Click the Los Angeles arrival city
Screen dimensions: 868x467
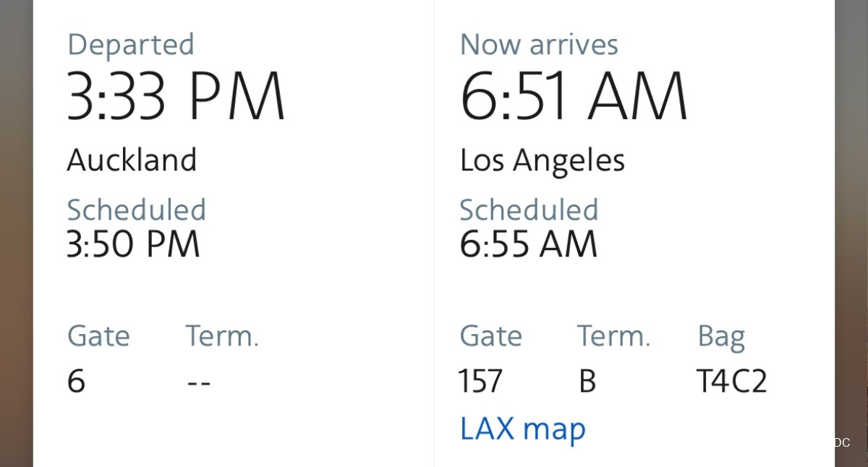(542, 161)
